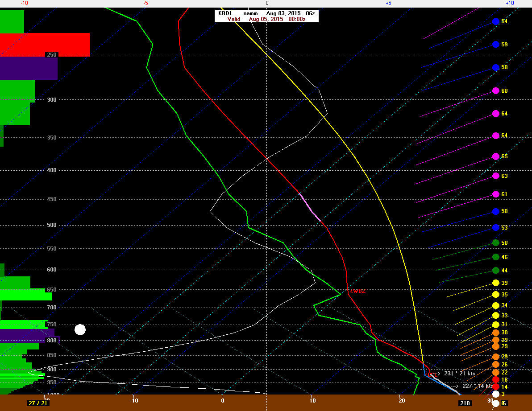The width and height of the screenshot is (532, 411).
Task: Select the green wind dot labeled 50
Action: click(x=496, y=242)
